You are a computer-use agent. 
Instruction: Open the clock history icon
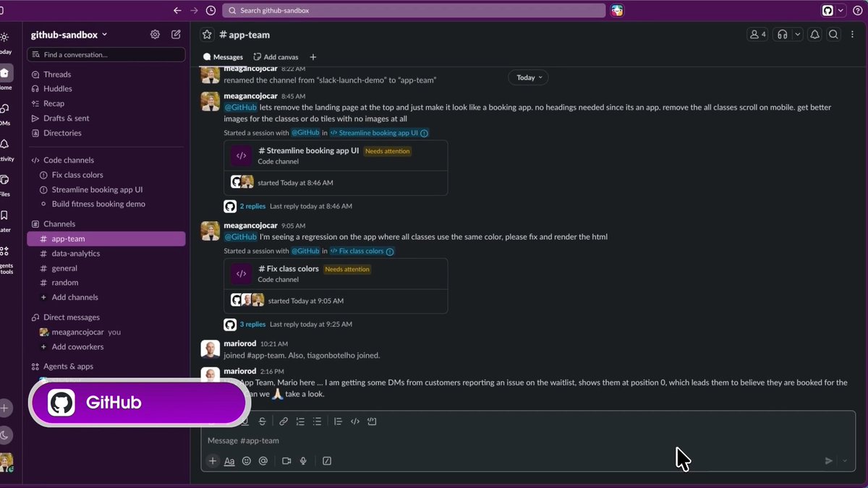(210, 10)
